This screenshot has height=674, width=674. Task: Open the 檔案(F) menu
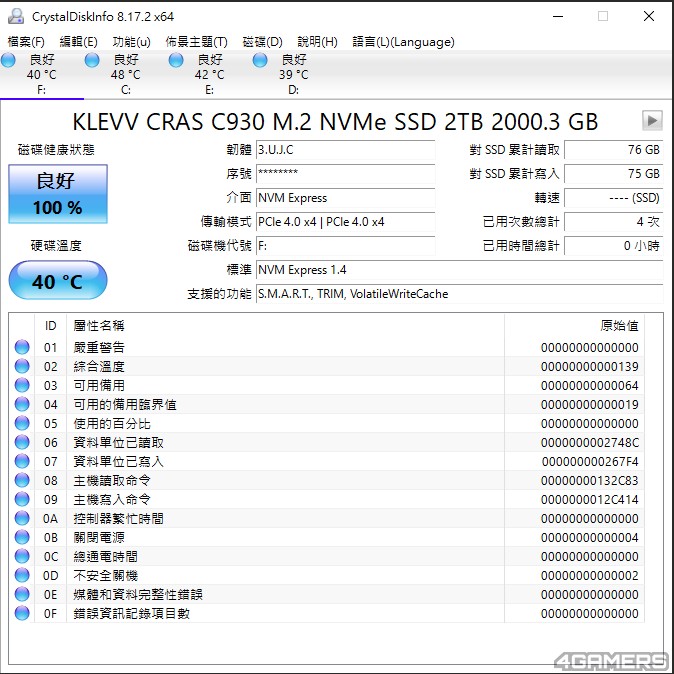coord(26,42)
